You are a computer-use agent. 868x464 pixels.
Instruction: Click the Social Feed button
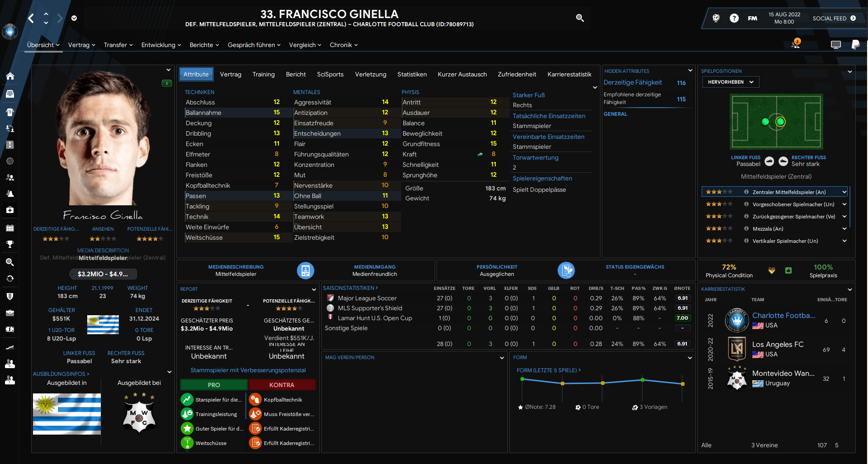[834, 18]
